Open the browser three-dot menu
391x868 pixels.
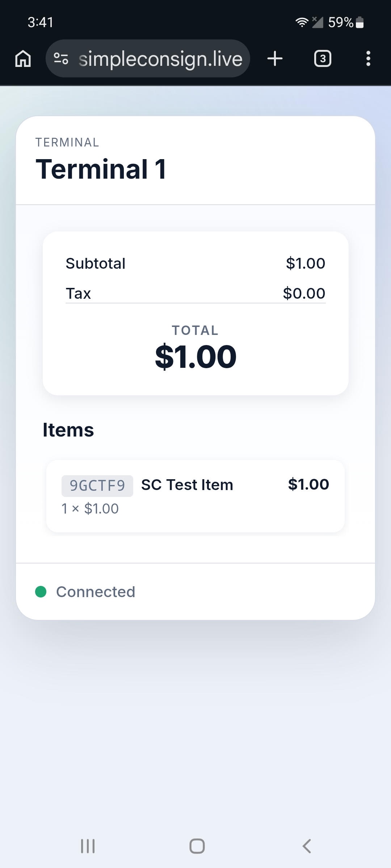[368, 59]
